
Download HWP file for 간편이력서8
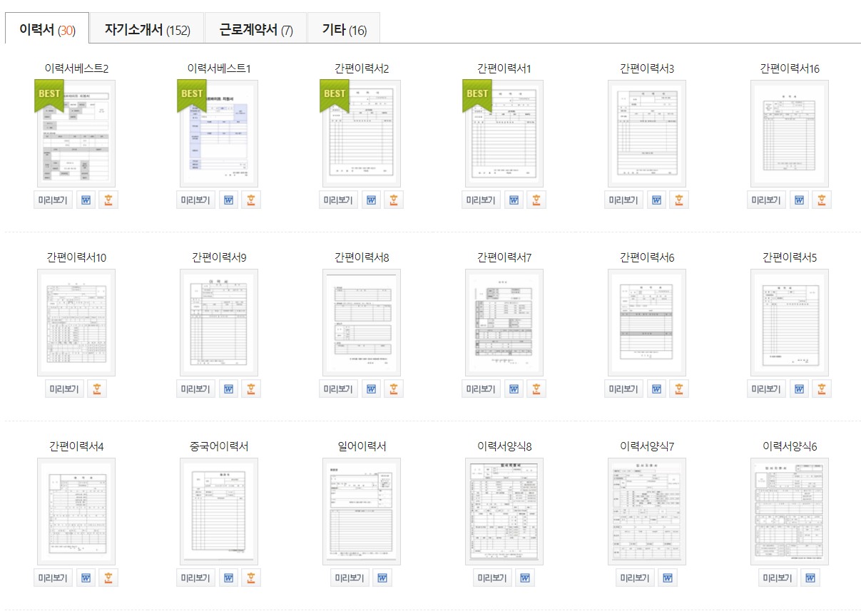[394, 389]
